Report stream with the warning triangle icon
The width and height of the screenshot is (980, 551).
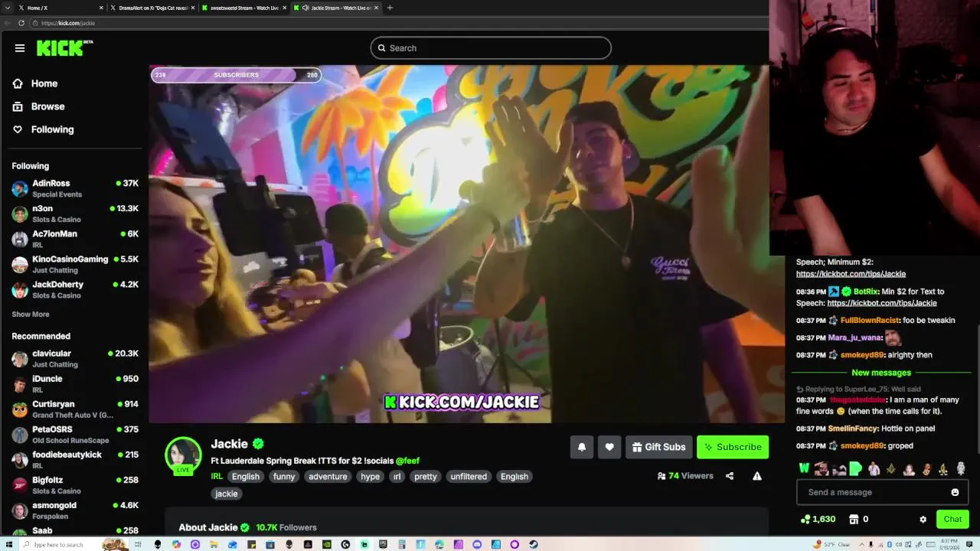757,476
